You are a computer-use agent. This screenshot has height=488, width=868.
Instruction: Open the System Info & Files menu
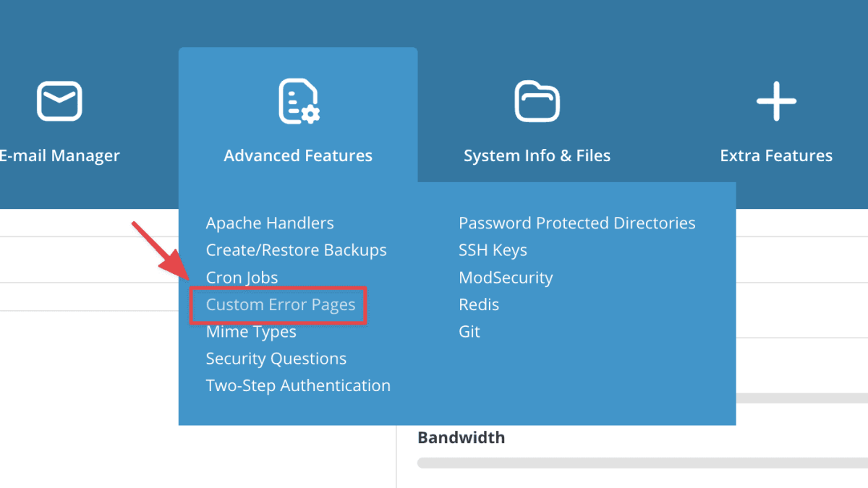[x=537, y=155]
